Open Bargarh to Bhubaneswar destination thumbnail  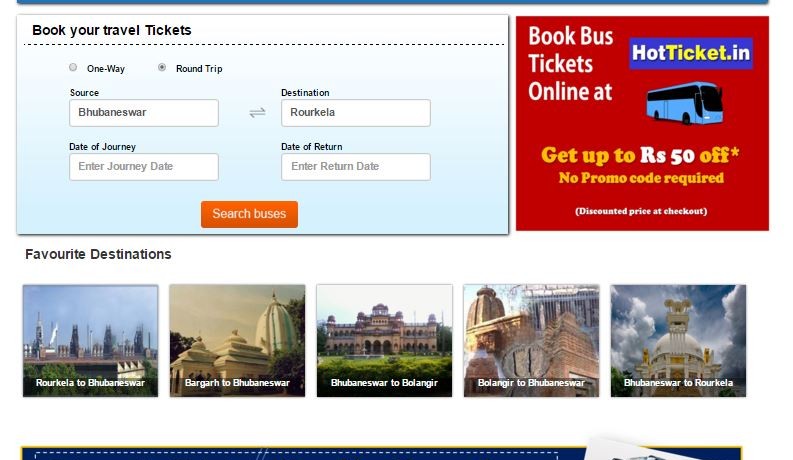237,341
